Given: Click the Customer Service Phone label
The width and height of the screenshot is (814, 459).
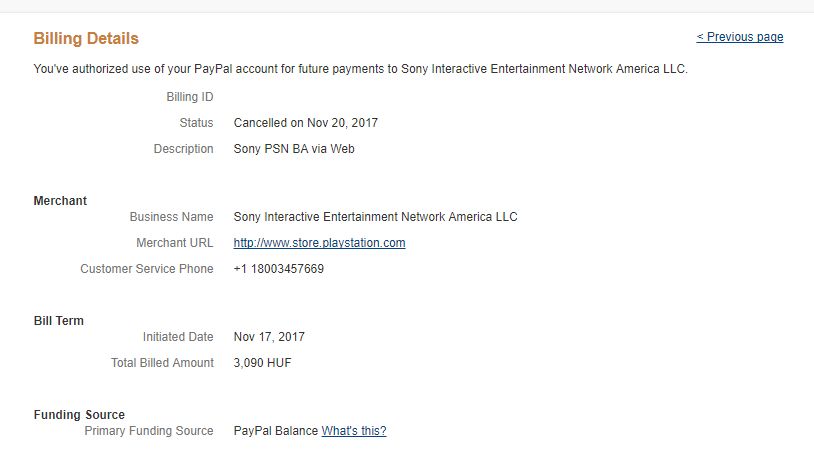Looking at the screenshot, I should pos(146,269).
